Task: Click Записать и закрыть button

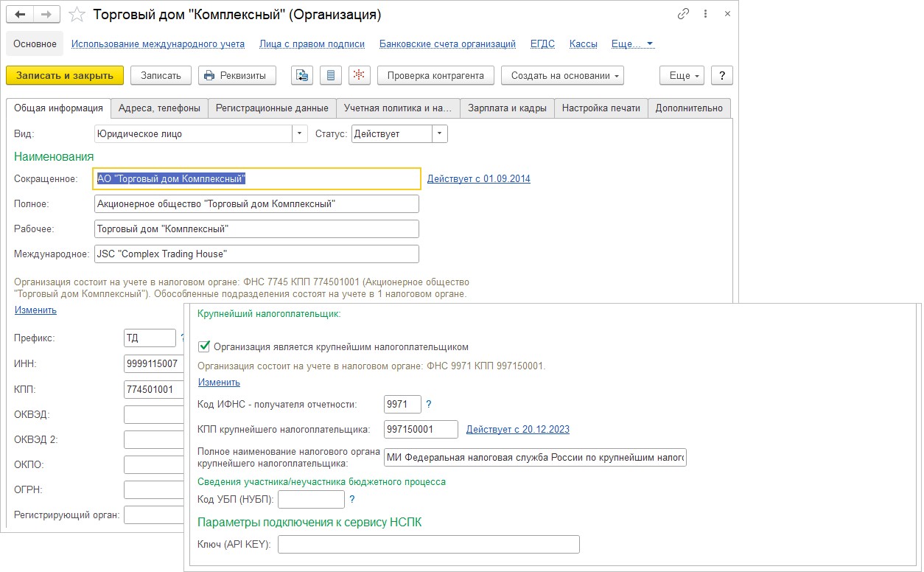Action: click(x=65, y=75)
